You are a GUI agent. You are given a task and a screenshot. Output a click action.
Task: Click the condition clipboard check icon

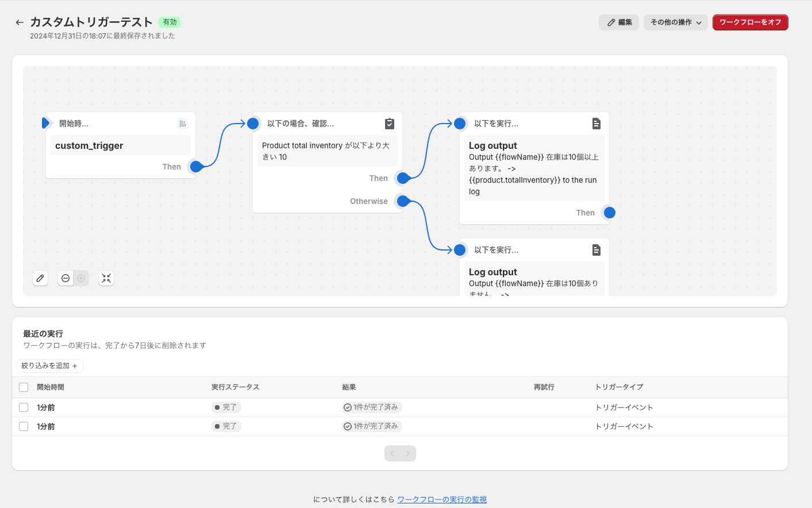[x=390, y=124]
